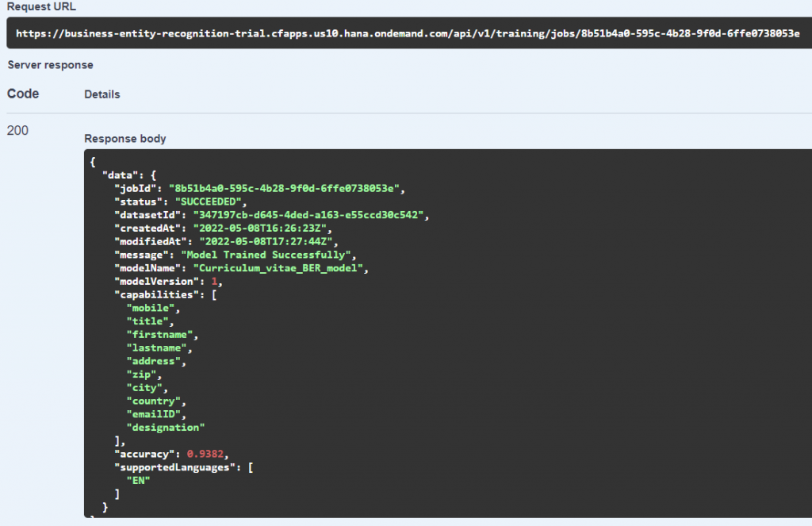This screenshot has height=526, width=812.
Task: Click the "country" capability entry
Action: pyautogui.click(x=153, y=401)
